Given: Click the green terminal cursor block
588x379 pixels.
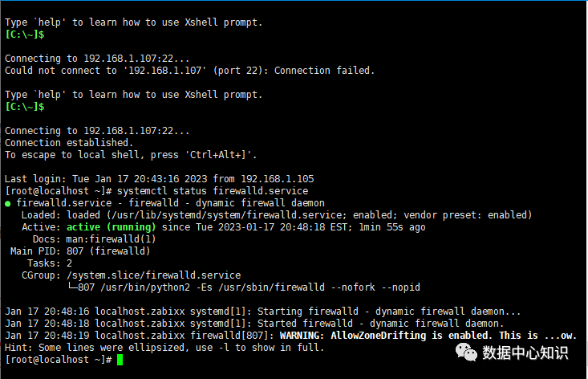Looking at the screenshot, I should click(120, 360).
